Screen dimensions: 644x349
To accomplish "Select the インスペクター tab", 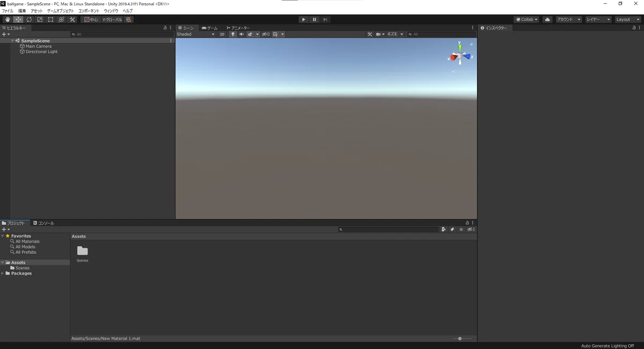I will tap(494, 28).
